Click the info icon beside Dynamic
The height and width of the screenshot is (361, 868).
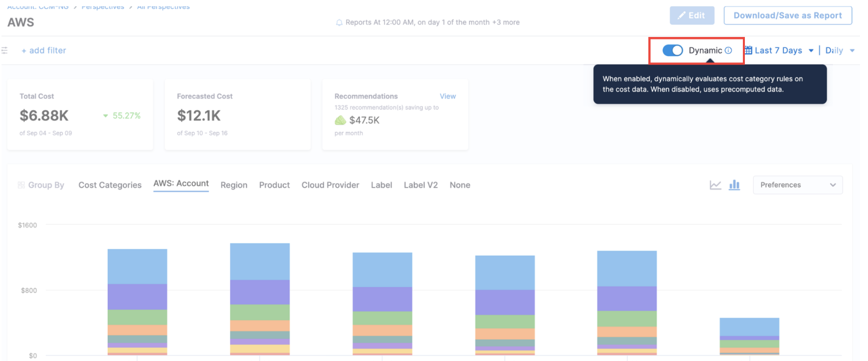[x=729, y=50]
